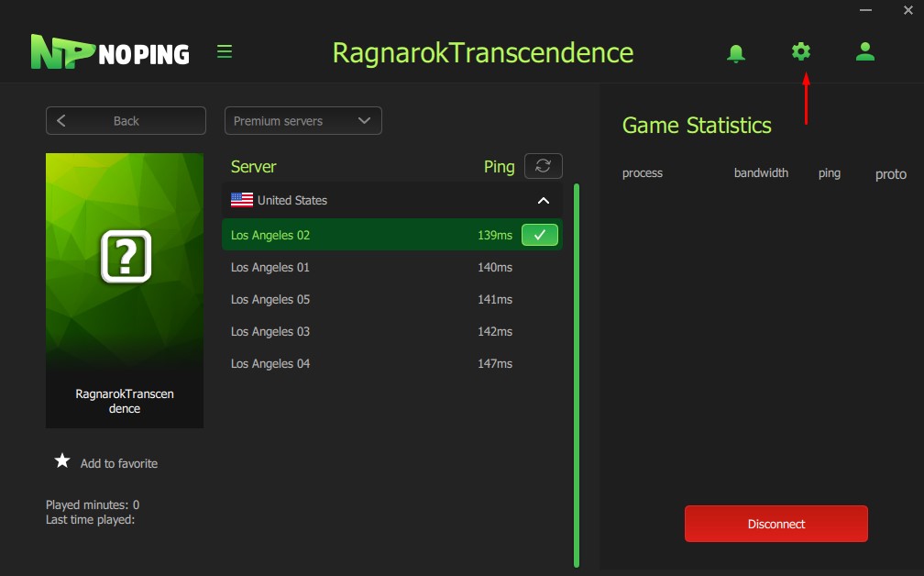Refresh the server ping list
Image resolution: width=924 pixels, height=576 pixels.
pos(544,166)
